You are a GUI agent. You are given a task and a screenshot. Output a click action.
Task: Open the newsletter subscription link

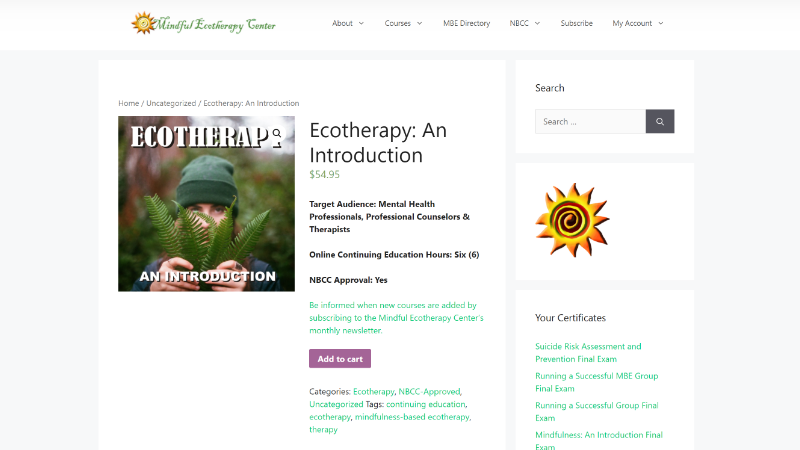pos(396,318)
